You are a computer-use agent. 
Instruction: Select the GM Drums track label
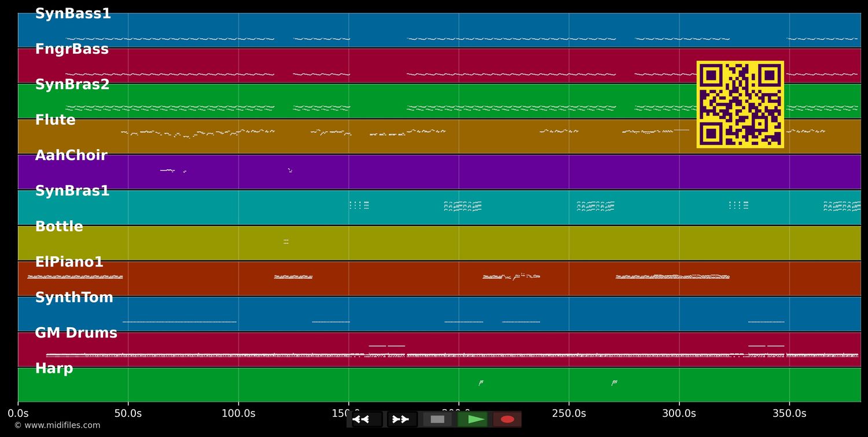click(x=76, y=333)
